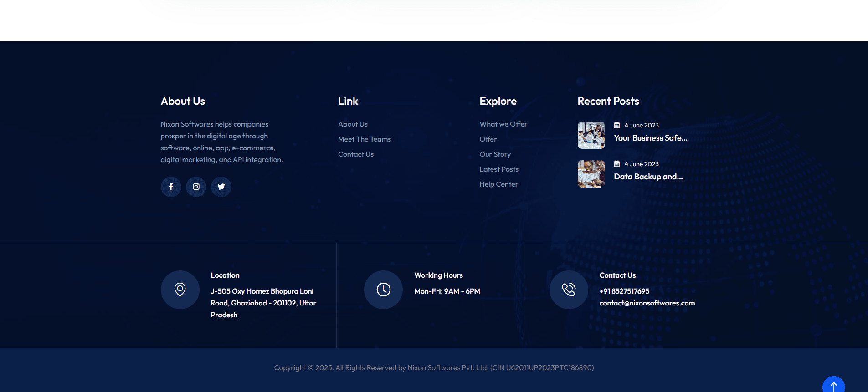Click the About Us footer heading
This screenshot has height=392, width=868.
point(183,101)
